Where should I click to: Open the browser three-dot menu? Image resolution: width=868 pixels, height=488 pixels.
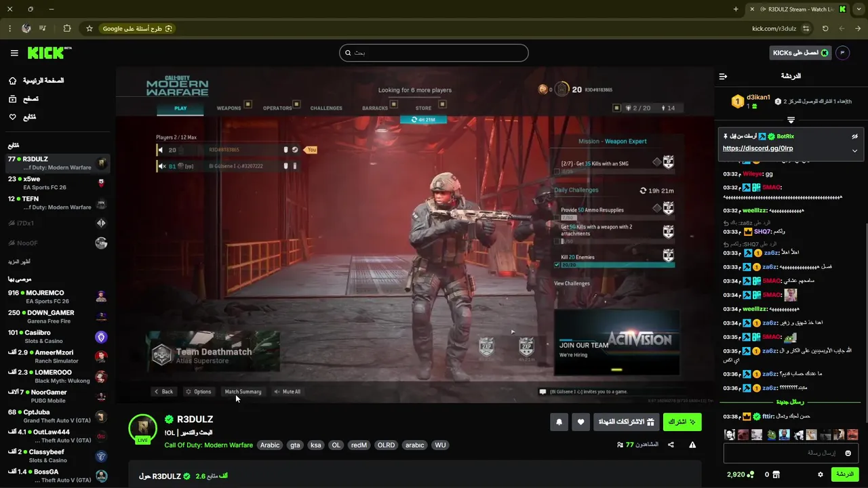click(x=9, y=28)
